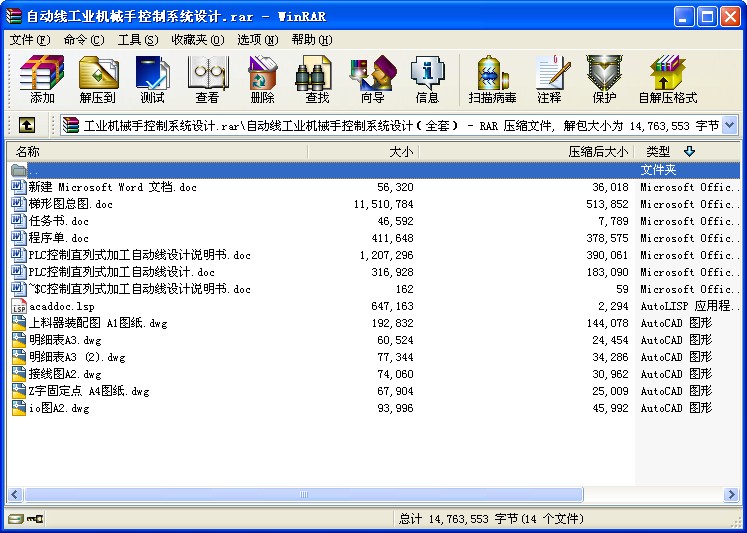747x533 pixels.
Task: Click the horizontal scrollbar thumb
Action: [304, 494]
